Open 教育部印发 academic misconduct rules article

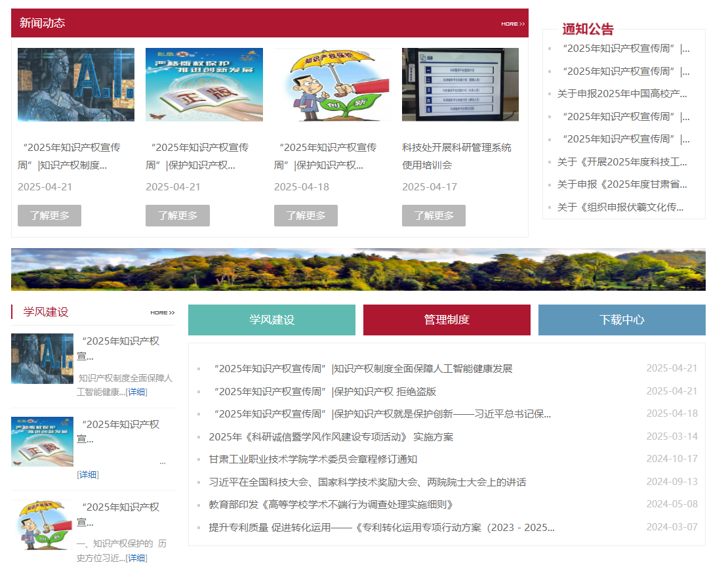[x=331, y=505]
